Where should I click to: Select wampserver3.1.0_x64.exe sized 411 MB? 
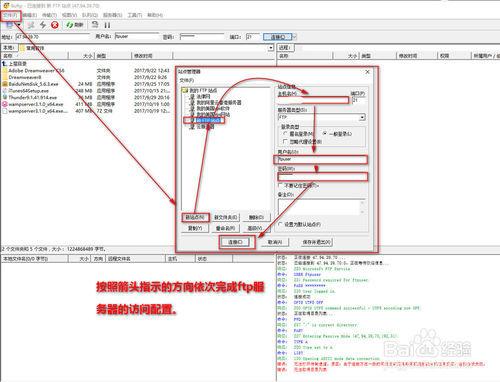click(x=33, y=104)
